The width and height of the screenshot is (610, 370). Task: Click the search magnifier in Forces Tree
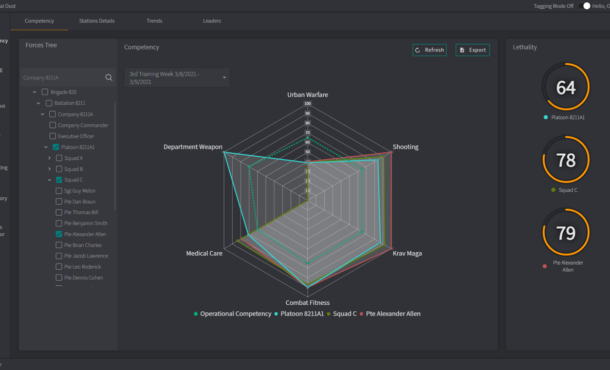(109, 78)
